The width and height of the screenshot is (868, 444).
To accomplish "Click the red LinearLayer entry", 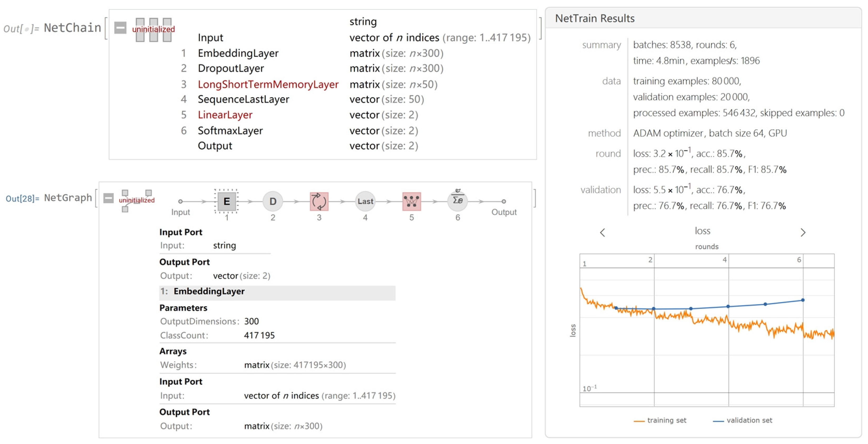I will tap(225, 115).
